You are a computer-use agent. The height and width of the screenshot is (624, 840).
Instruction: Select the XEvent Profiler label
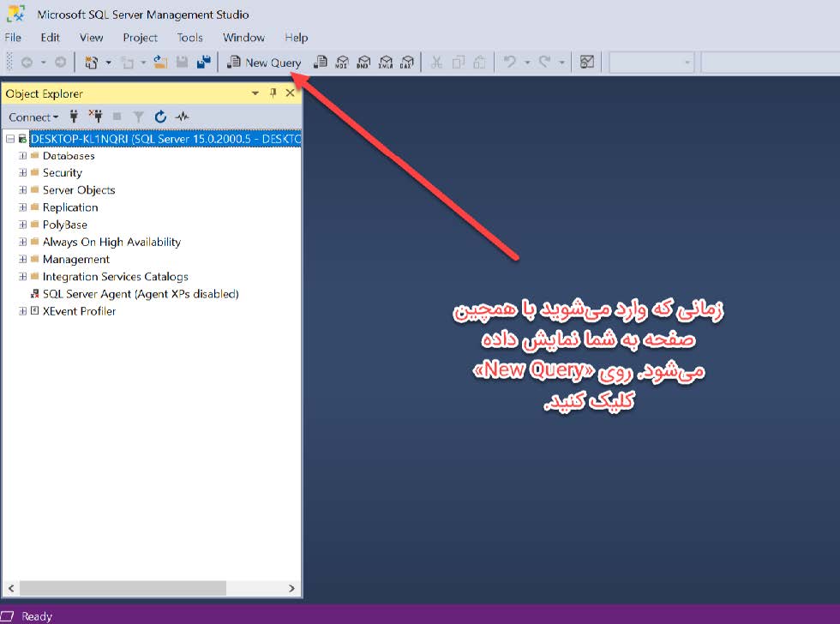coord(79,311)
